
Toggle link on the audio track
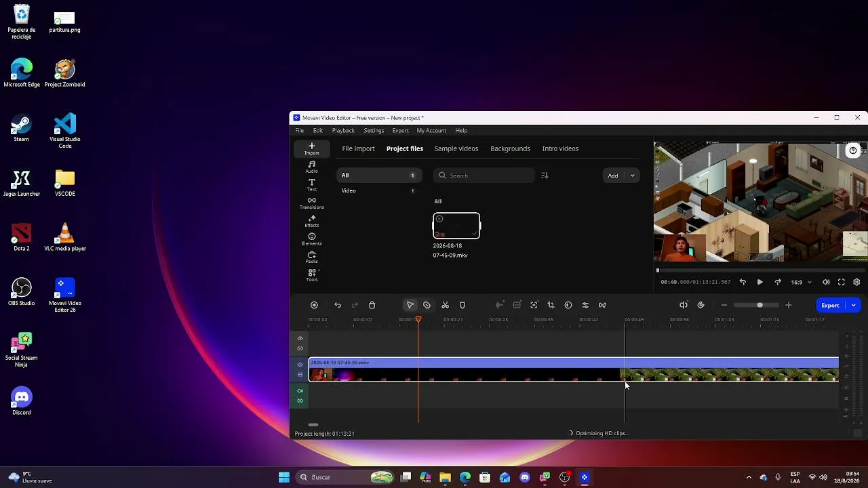coord(300,401)
